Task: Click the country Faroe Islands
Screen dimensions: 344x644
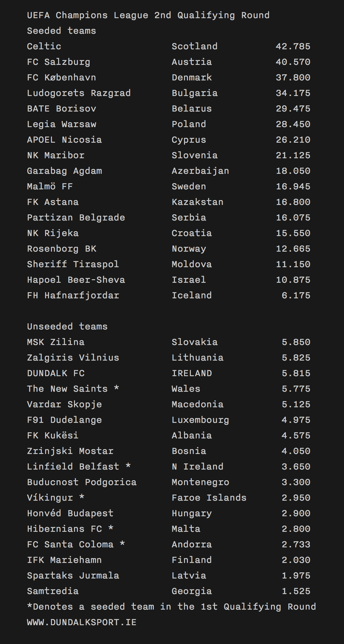Action: pyautogui.click(x=209, y=498)
